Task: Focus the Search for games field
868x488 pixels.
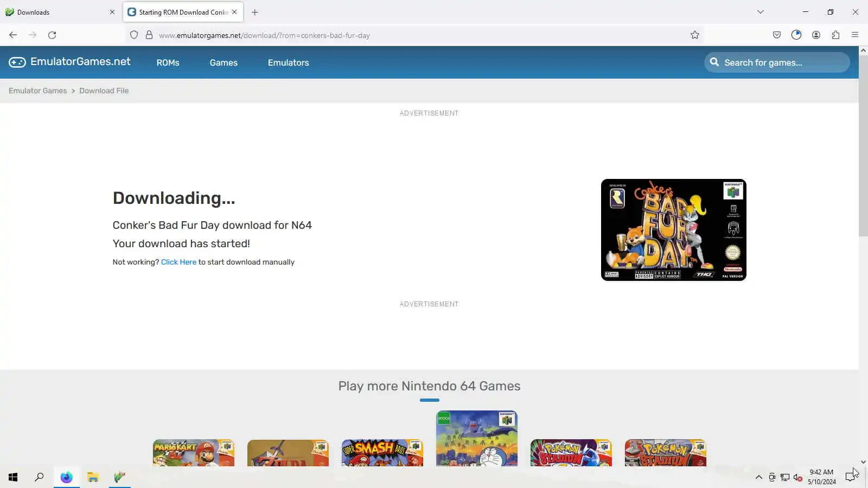Action: point(777,62)
